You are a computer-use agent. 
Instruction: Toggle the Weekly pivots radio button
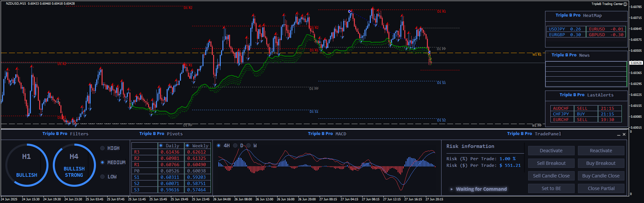(188, 146)
